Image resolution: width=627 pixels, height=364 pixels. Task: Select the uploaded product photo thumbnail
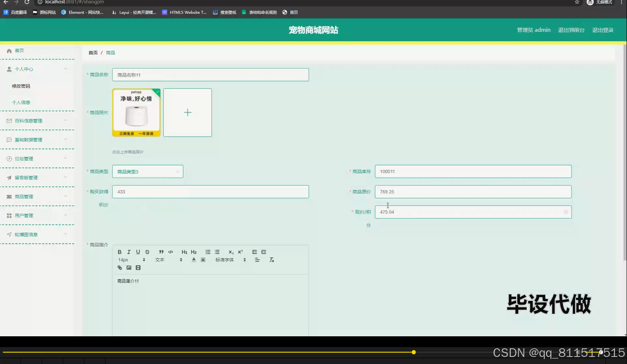point(136,113)
